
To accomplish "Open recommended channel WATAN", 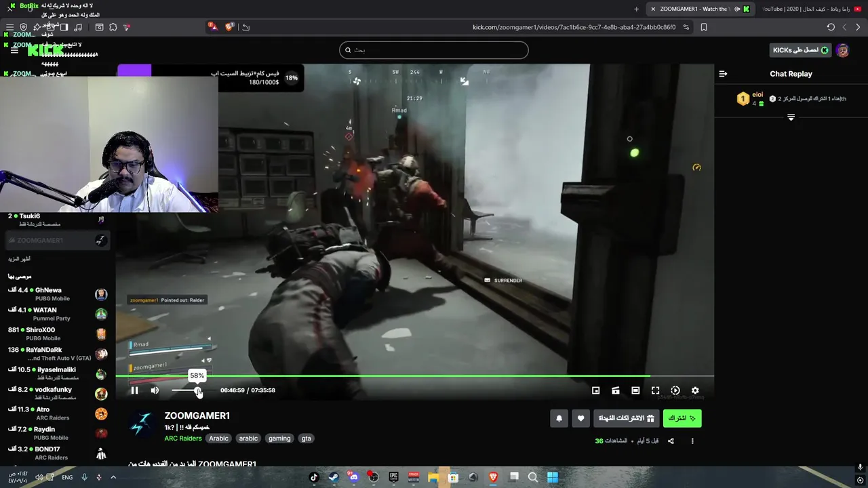I will 58,314.
